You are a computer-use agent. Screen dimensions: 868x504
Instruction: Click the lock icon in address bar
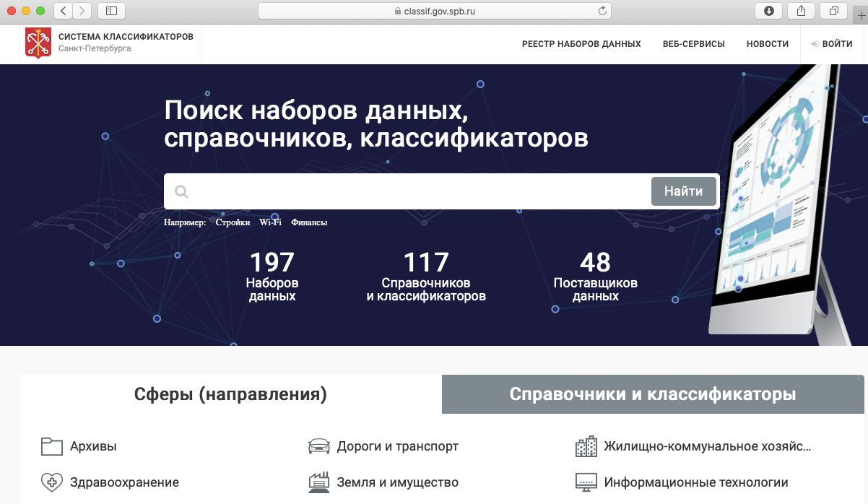click(x=397, y=11)
